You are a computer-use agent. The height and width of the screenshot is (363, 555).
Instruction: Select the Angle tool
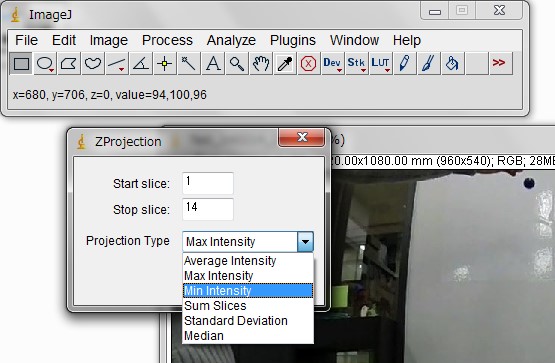point(141,64)
